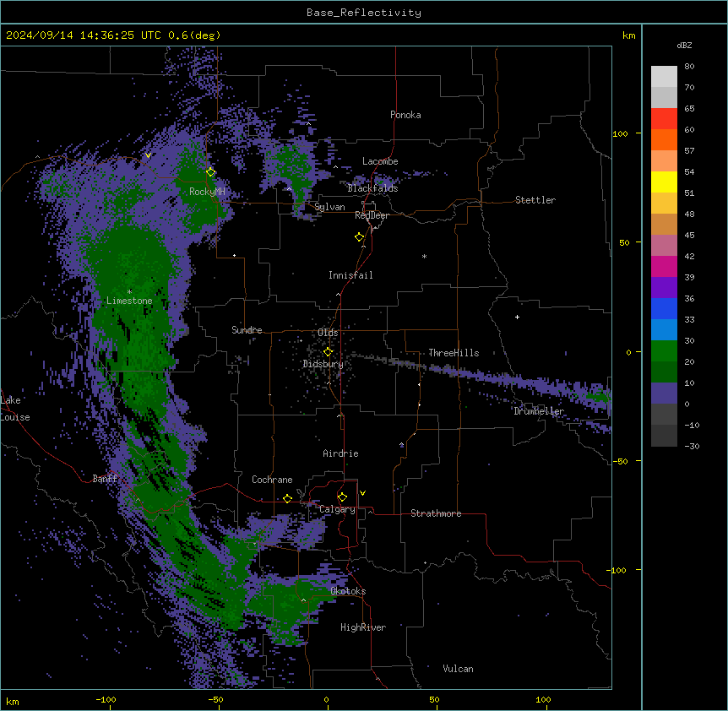Image resolution: width=728 pixels, height=711 pixels.
Task: Click the Banff town label
Action: click(x=105, y=479)
